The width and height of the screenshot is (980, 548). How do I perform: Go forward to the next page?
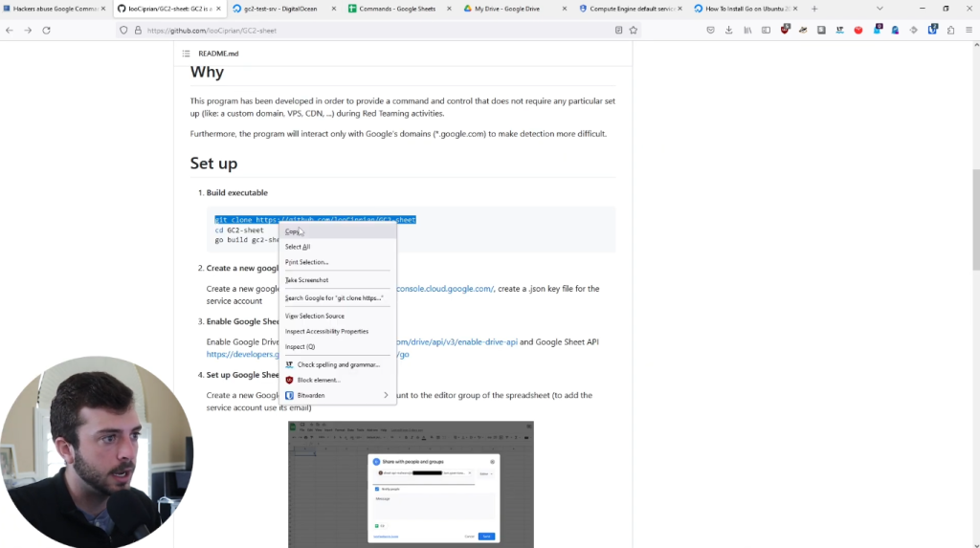pyautogui.click(x=28, y=30)
